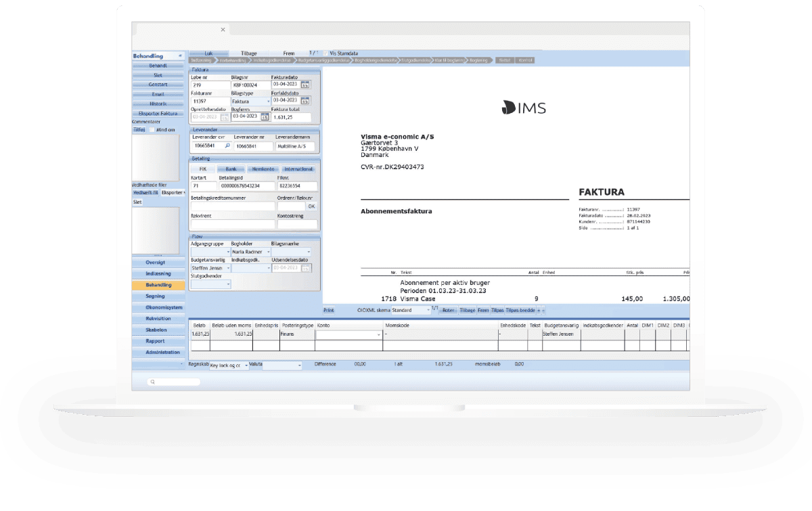Open the Fakturadato calendar picker
This screenshot has width=812, height=511.
click(305, 85)
